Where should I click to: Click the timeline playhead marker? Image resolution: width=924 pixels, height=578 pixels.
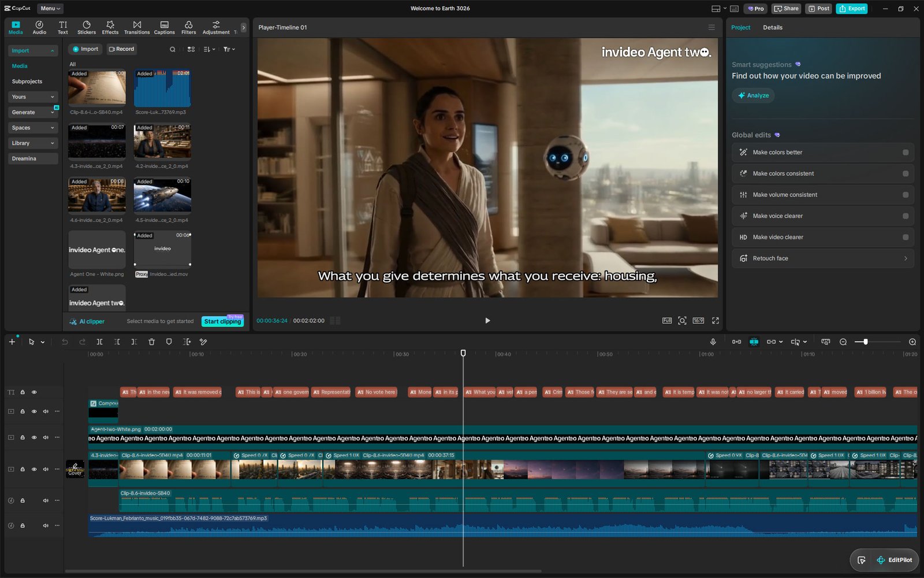(x=463, y=353)
